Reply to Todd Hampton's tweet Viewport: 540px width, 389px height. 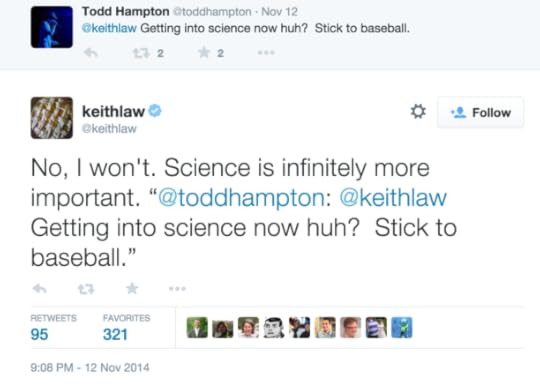91,53
